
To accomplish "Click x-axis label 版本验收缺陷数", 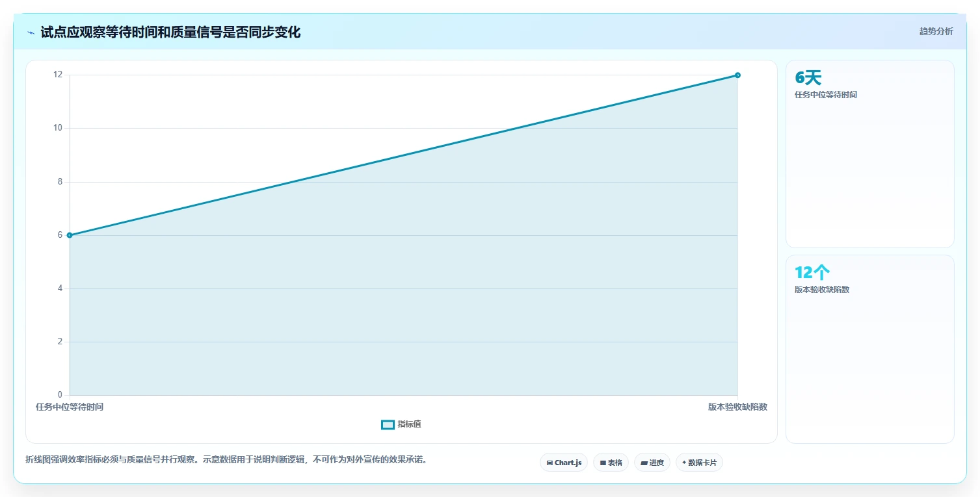I will pos(737,407).
